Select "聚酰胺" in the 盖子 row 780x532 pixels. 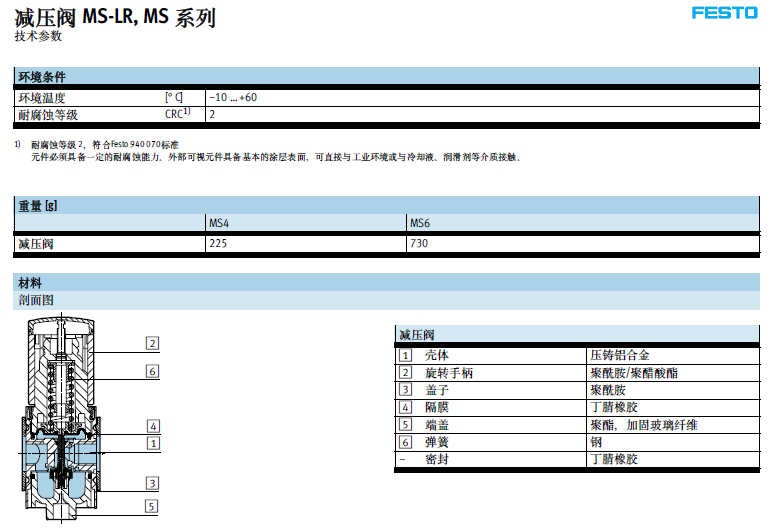(608, 390)
